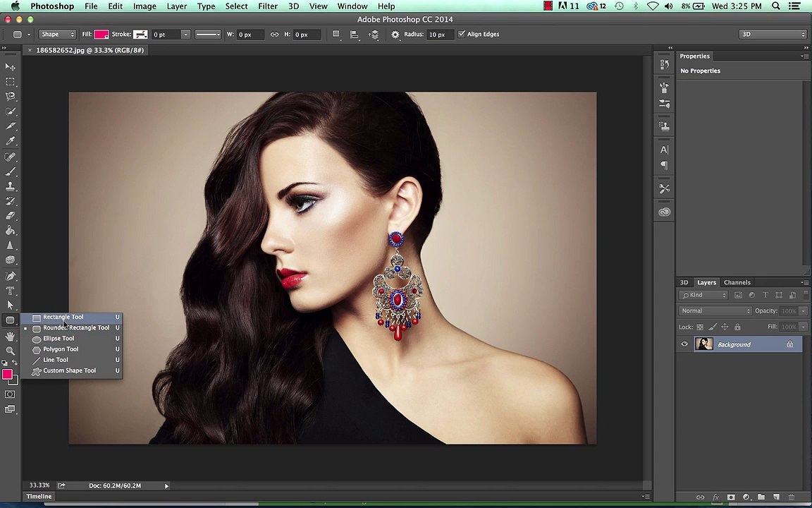Pick the Zoom tool magnifier
This screenshot has width=812, height=508.
tap(11, 350)
